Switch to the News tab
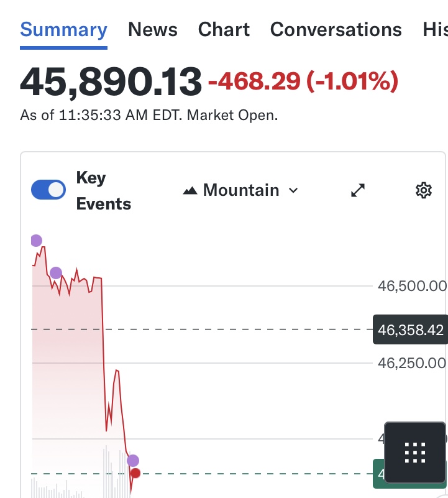This screenshot has height=498, width=448. pos(153,30)
